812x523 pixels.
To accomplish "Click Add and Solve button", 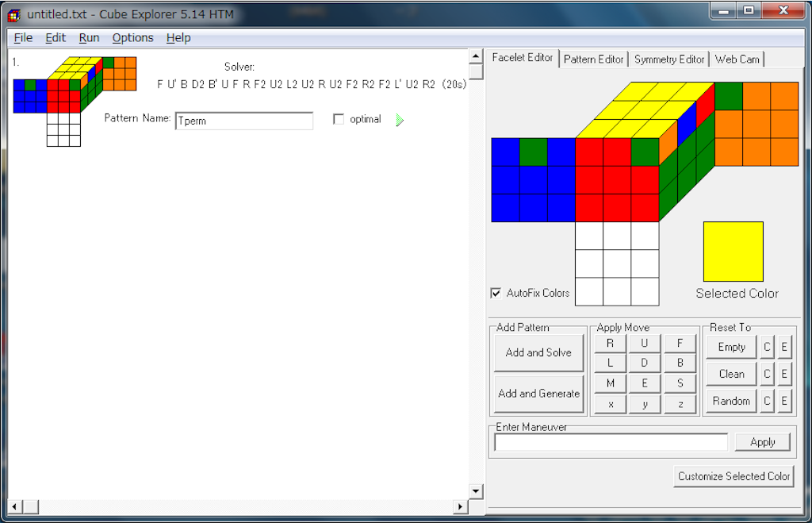I will click(538, 352).
